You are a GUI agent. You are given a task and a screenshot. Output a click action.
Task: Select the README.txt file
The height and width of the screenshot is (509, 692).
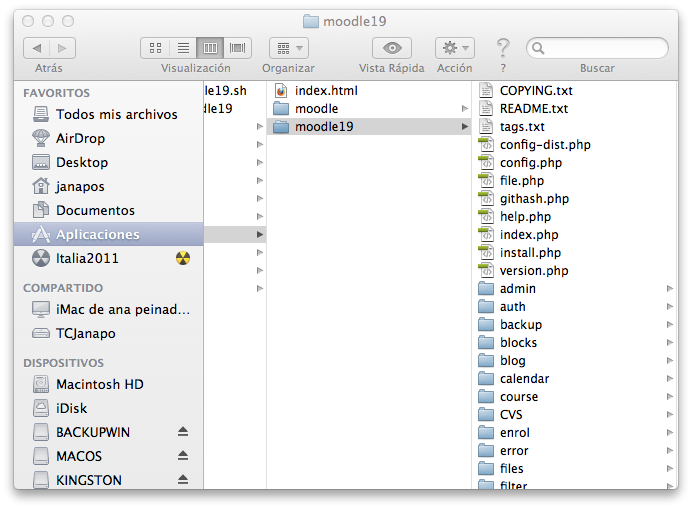coord(533,109)
